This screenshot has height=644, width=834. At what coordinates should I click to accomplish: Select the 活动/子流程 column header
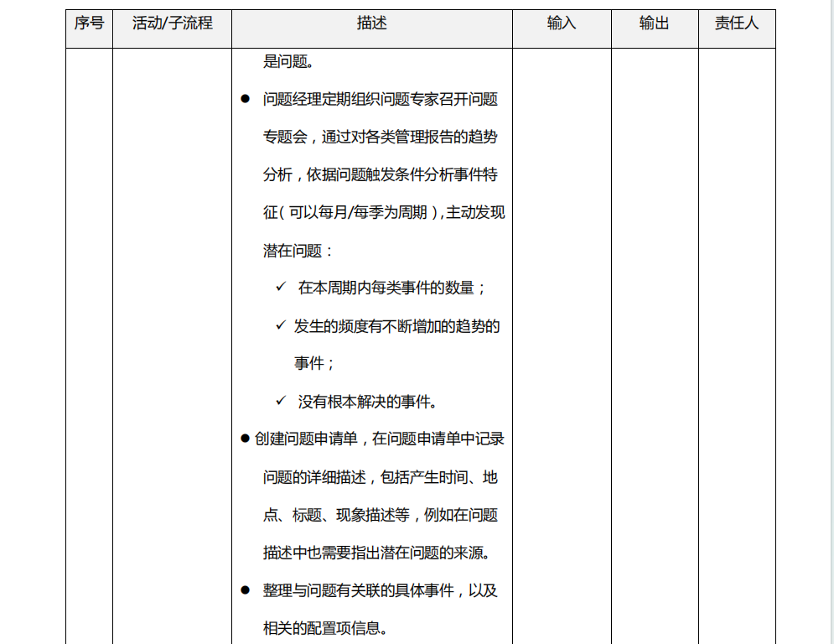172,23
